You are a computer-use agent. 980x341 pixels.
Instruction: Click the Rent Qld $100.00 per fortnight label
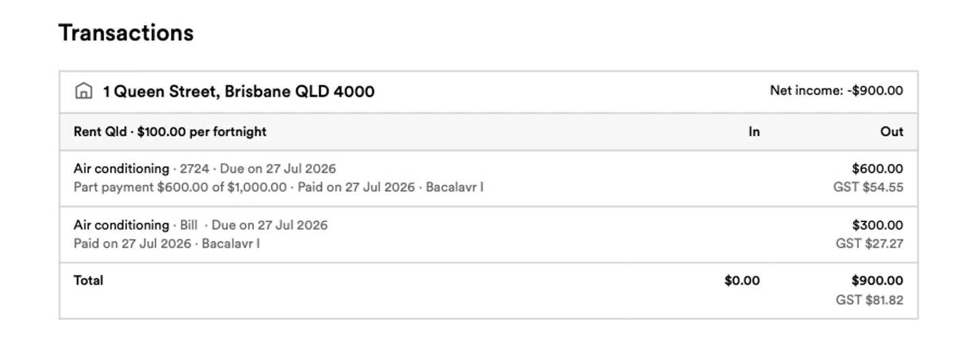point(170,131)
